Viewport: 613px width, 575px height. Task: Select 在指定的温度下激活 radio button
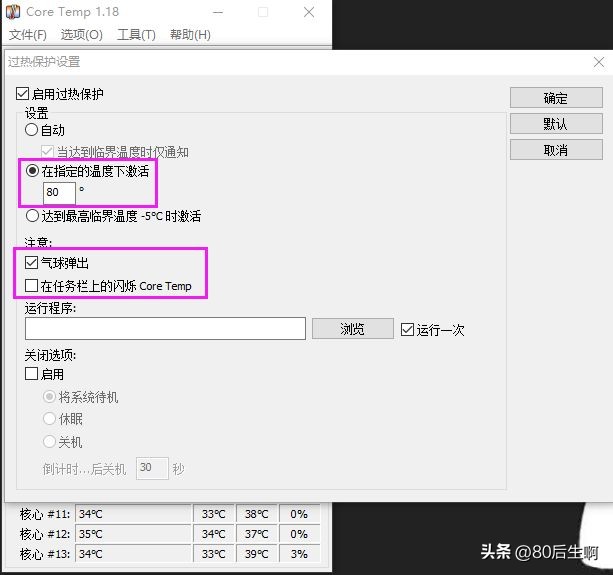[x=32, y=171]
